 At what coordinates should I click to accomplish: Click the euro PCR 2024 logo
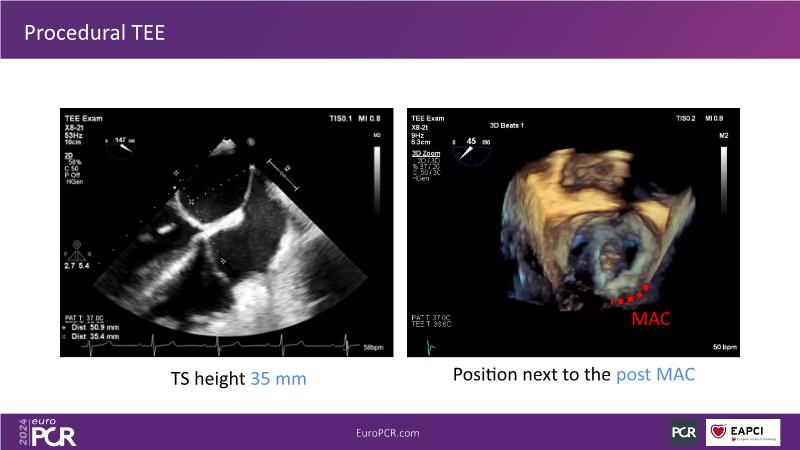click(50, 432)
